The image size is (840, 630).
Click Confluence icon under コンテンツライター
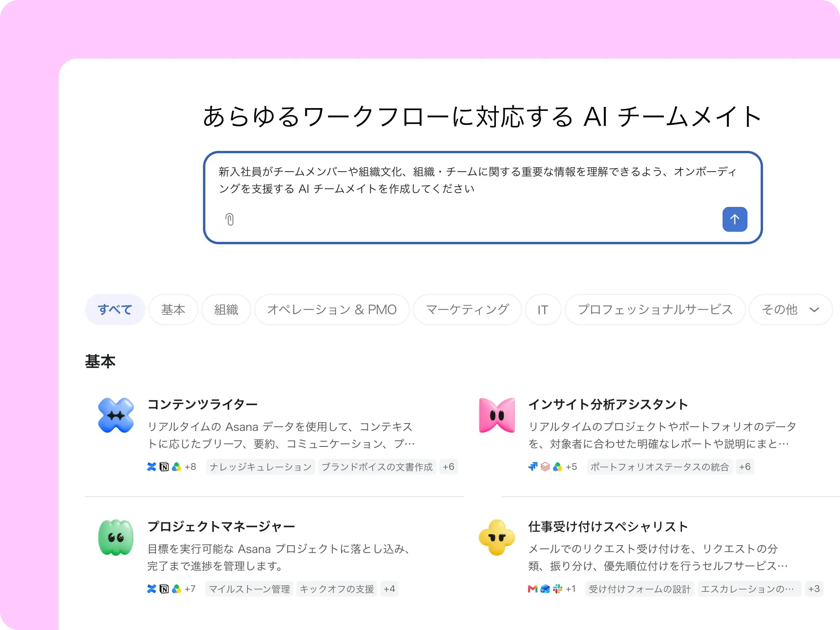pos(152,467)
